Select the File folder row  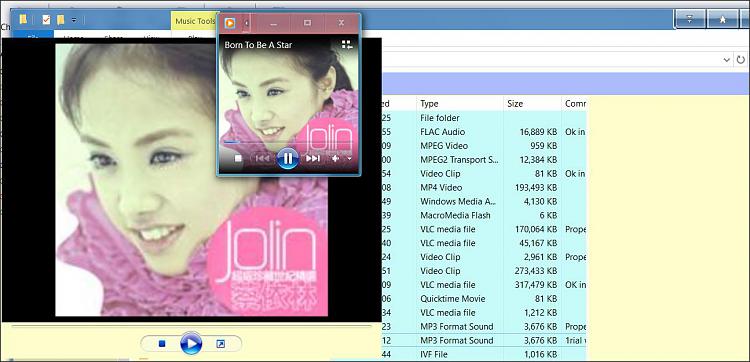tap(484, 118)
